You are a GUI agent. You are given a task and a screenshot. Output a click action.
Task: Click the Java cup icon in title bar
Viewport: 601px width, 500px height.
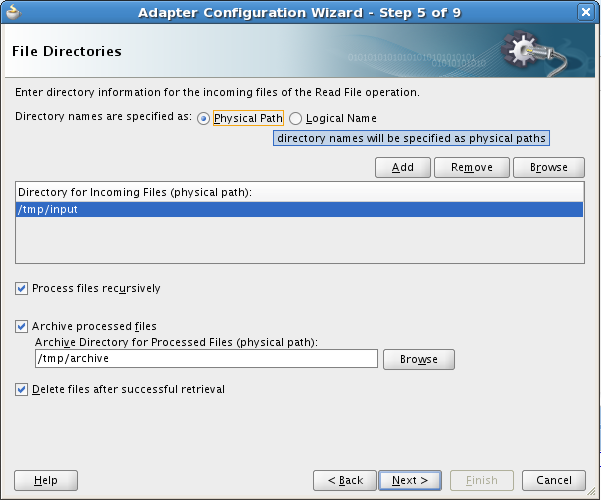click(13, 12)
